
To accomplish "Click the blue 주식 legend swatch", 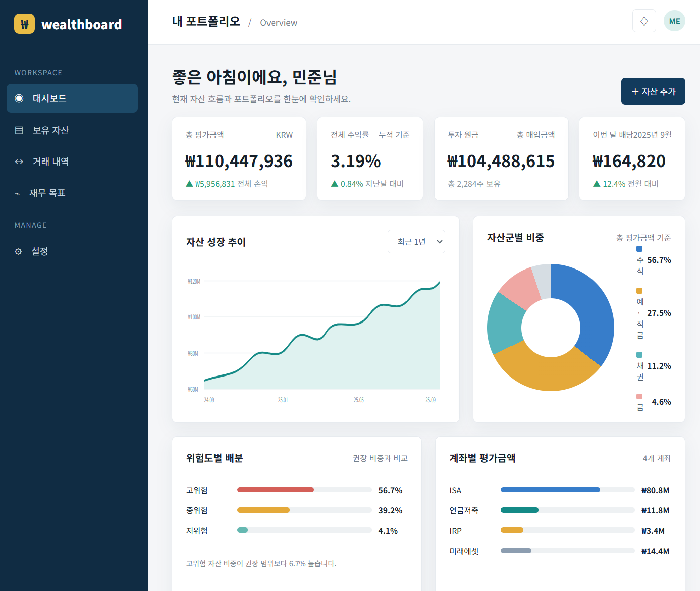I will (x=639, y=249).
